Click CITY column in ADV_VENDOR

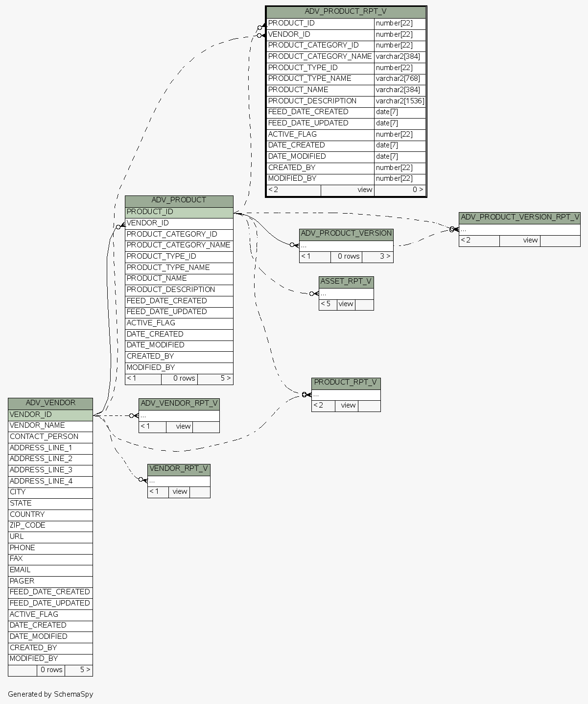pyautogui.click(x=50, y=492)
